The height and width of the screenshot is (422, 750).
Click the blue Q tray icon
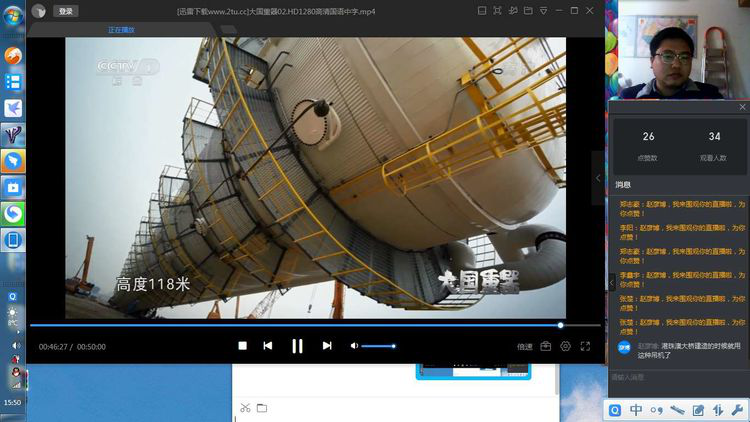click(12, 297)
